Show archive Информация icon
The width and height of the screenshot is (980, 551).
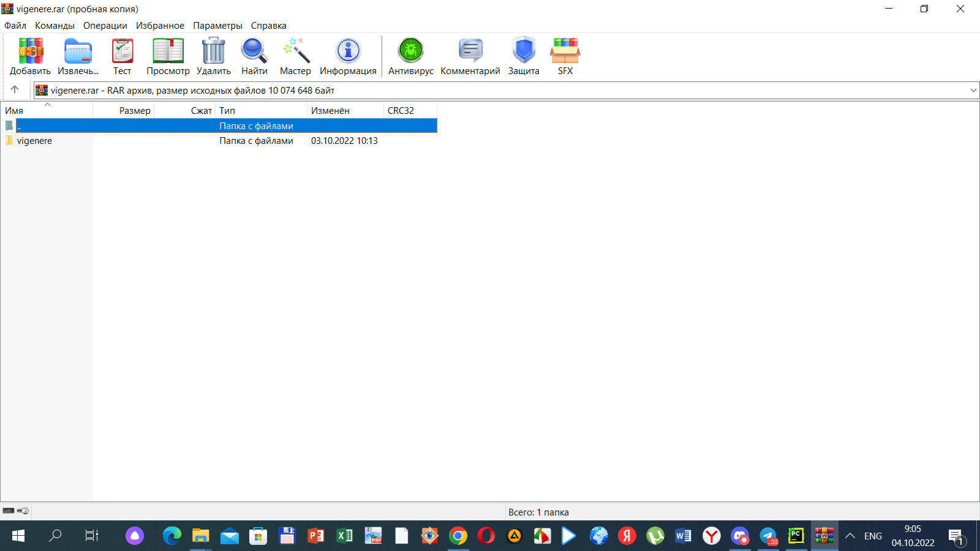348,51
